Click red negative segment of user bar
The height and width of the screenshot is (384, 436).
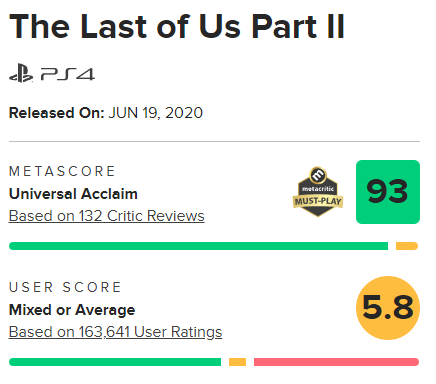(336, 362)
